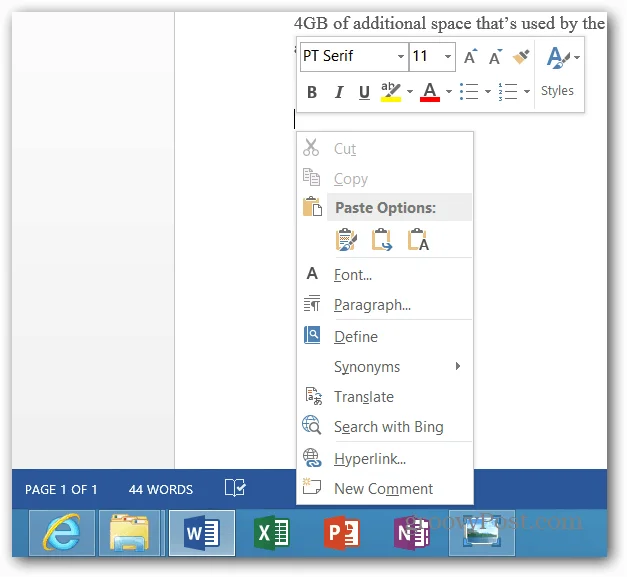Click the Copy pages icon
Screen dimensions: 627x577
point(312,177)
